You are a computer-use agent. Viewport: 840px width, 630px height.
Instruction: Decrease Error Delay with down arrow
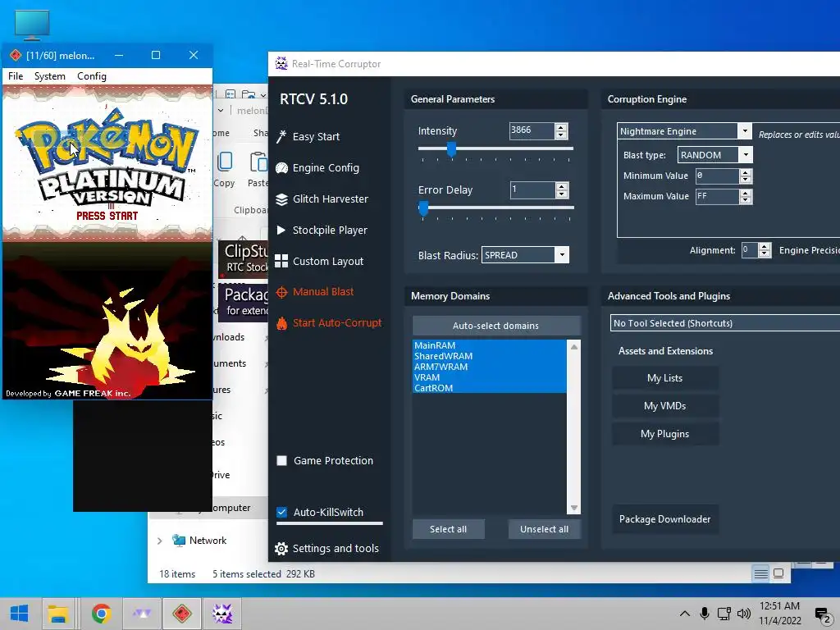pos(561,194)
